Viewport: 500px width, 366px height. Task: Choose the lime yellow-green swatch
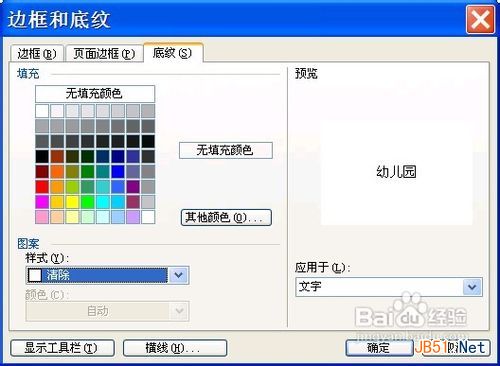(72, 187)
